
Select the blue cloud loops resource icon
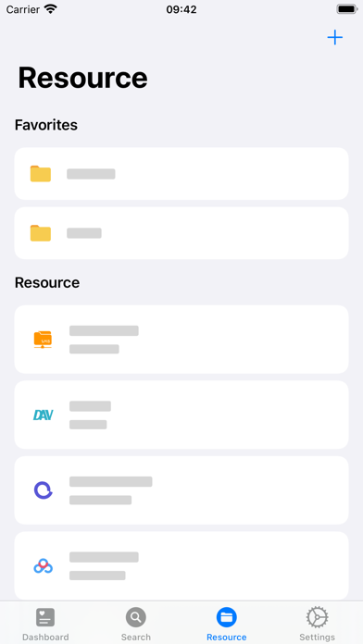pyautogui.click(x=43, y=566)
